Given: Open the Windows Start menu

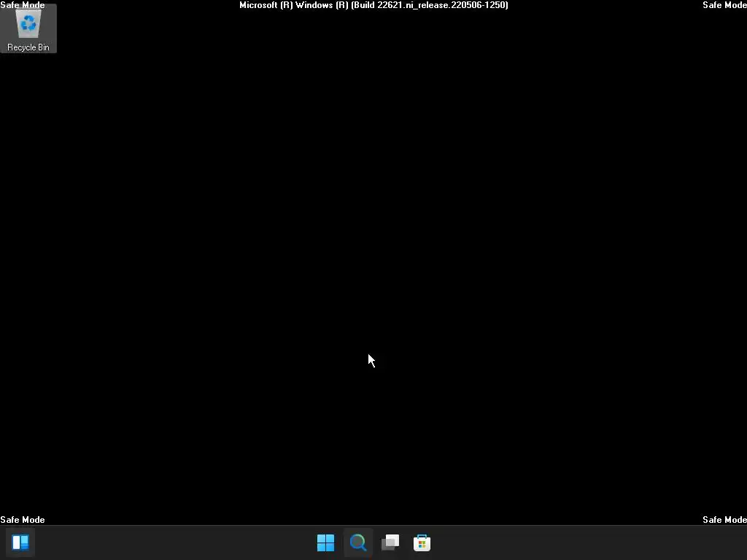Looking at the screenshot, I should click(326, 542).
